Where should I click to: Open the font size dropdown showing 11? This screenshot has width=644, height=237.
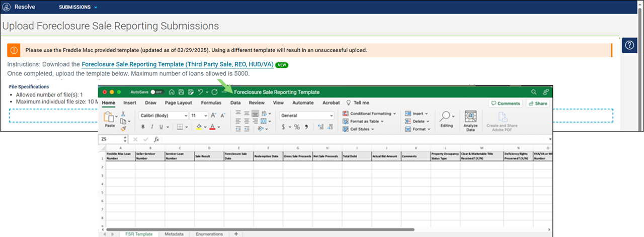(x=199, y=115)
